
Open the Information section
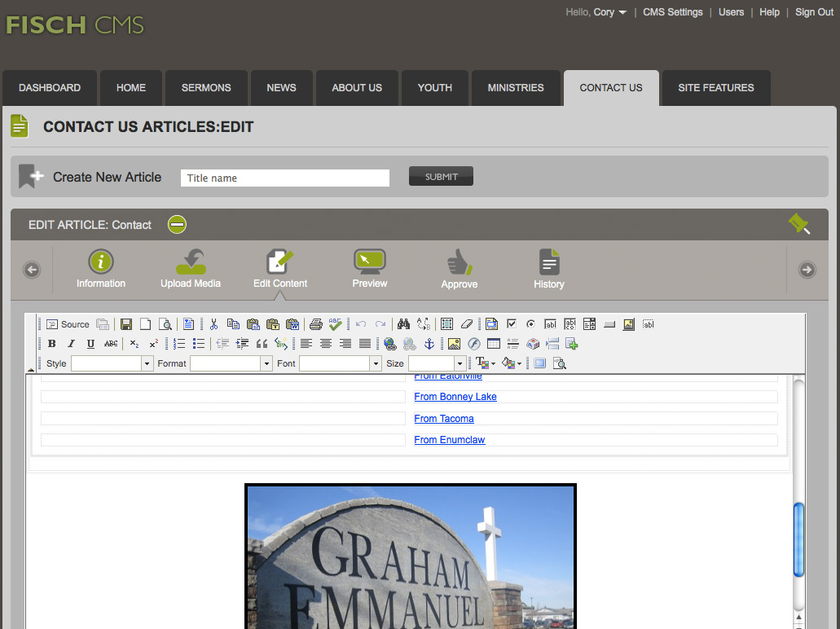point(101,269)
